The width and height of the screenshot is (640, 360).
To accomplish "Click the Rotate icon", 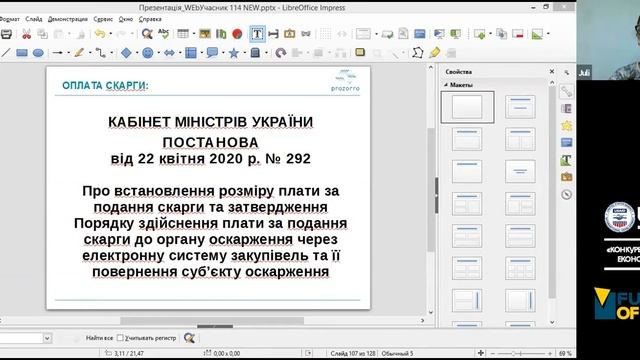I will [281, 53].
